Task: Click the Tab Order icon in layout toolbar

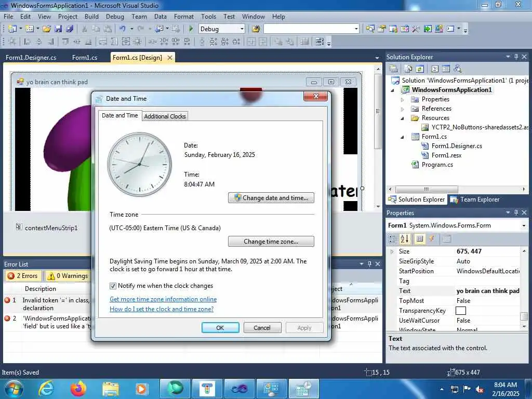Action: pos(319,42)
